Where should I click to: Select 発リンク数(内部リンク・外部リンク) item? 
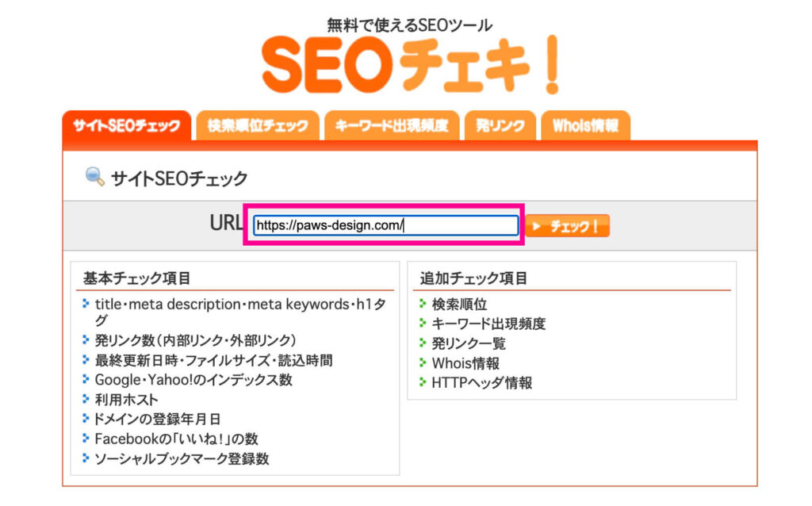tap(195, 340)
